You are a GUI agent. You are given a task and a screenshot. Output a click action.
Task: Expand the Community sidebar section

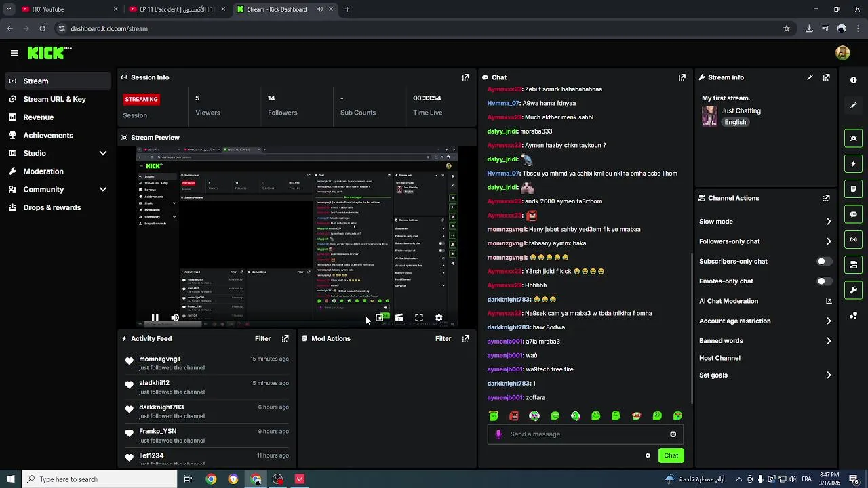102,190
